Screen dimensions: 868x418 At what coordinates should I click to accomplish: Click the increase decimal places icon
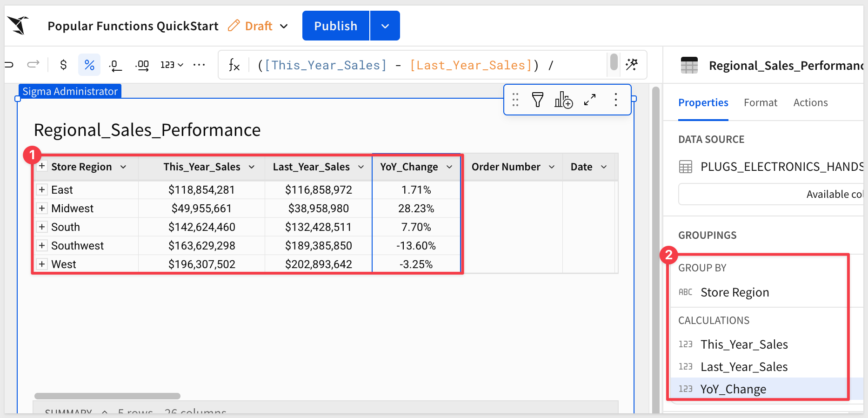[x=142, y=65]
